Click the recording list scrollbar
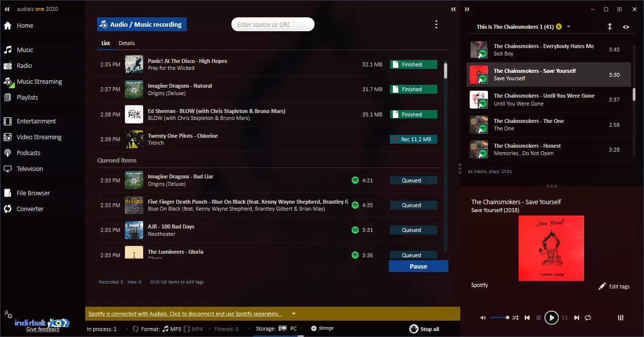644x337 pixels. coord(445,70)
